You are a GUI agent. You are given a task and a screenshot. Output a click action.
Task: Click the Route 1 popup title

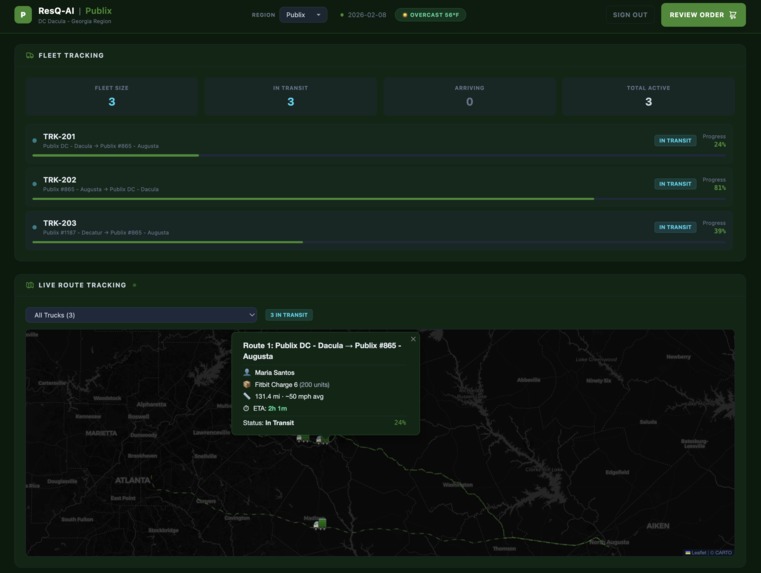tap(322, 351)
